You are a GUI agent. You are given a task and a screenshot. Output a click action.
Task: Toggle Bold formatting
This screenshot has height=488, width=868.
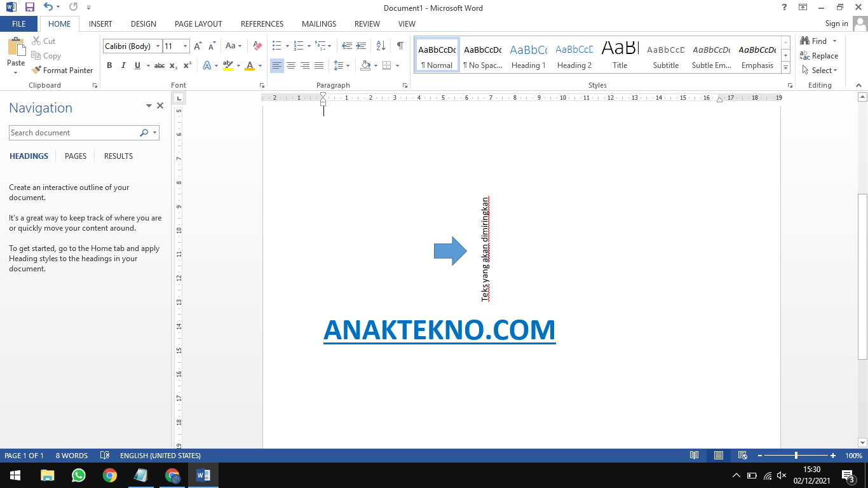109,65
